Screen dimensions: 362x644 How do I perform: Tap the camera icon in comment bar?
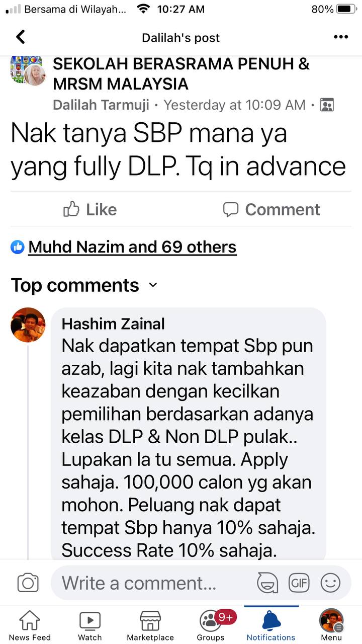pyautogui.click(x=28, y=583)
